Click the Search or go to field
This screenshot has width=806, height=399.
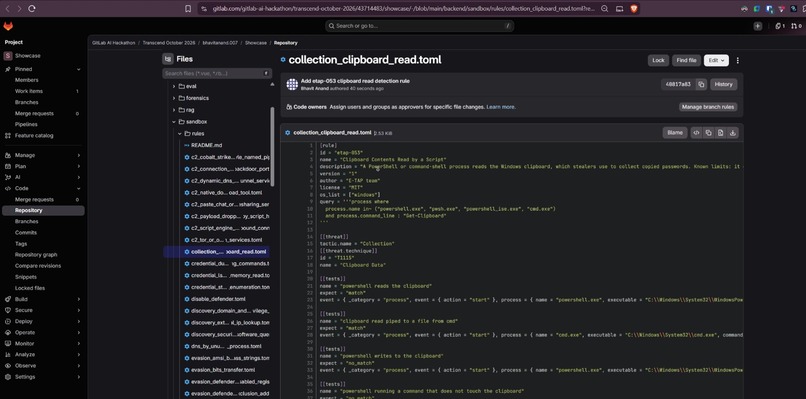click(x=419, y=26)
